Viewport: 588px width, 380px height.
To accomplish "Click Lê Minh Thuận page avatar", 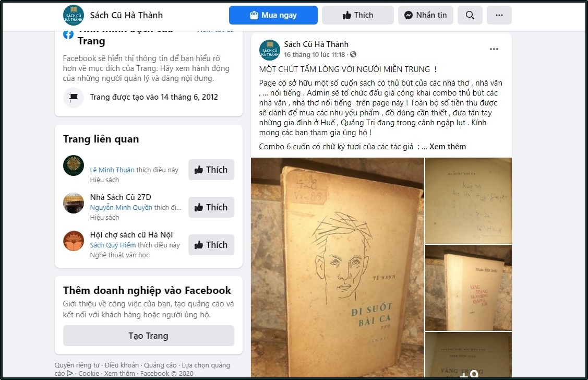I will point(74,165).
